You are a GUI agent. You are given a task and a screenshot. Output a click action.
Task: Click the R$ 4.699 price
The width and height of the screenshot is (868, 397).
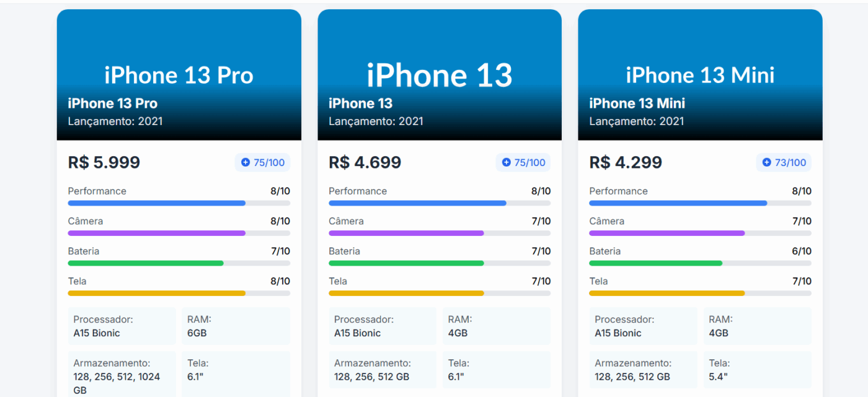coord(365,163)
